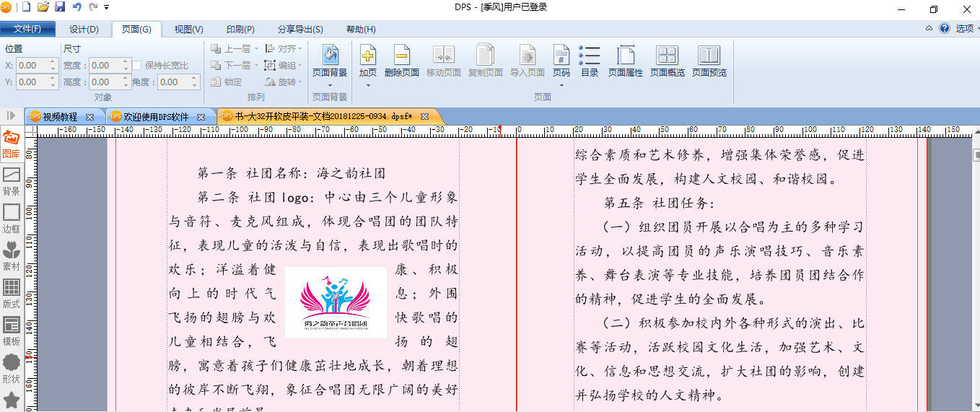Click the 文件(F) file button
This screenshot has height=412, width=980.
pyautogui.click(x=27, y=29)
